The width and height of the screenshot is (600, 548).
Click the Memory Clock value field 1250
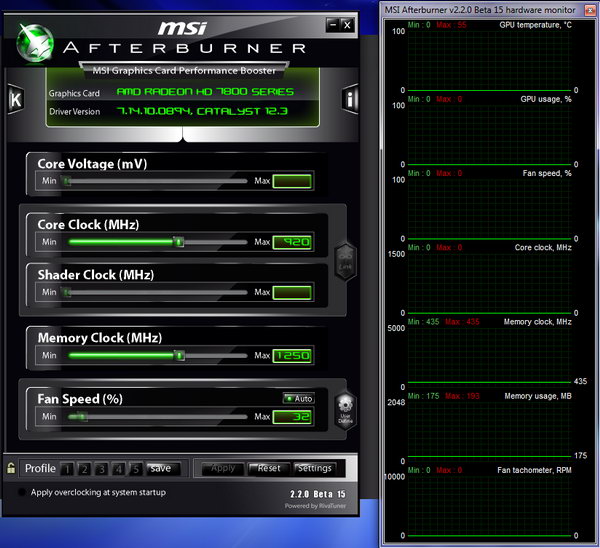pyautogui.click(x=292, y=356)
